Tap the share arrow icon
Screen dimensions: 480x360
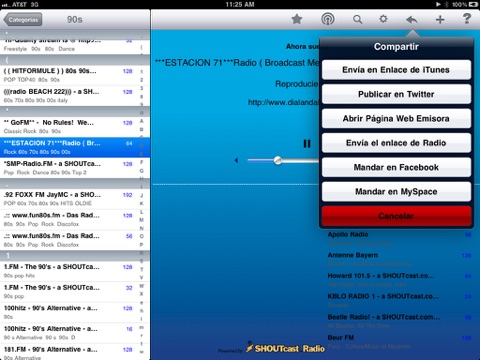point(412,20)
